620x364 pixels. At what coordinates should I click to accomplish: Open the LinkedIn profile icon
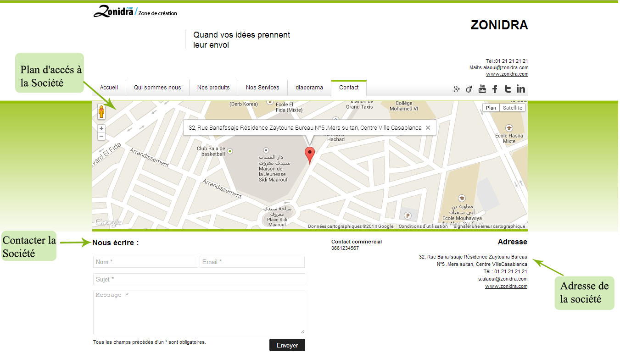tap(520, 89)
